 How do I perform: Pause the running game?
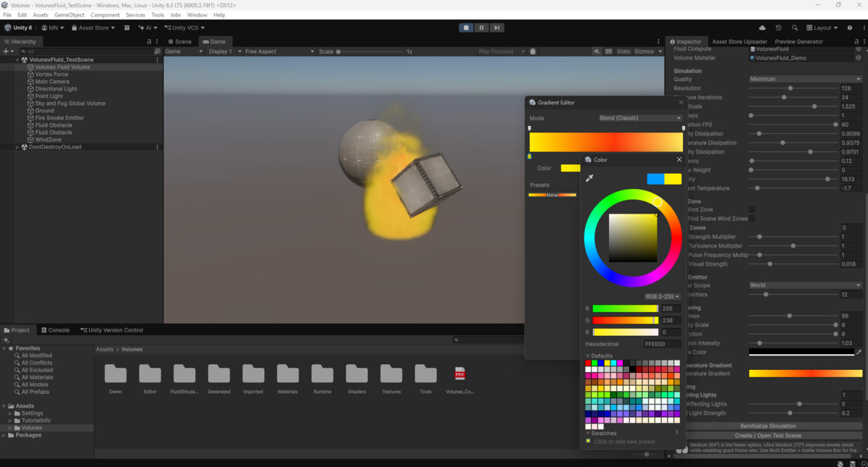[x=482, y=28]
